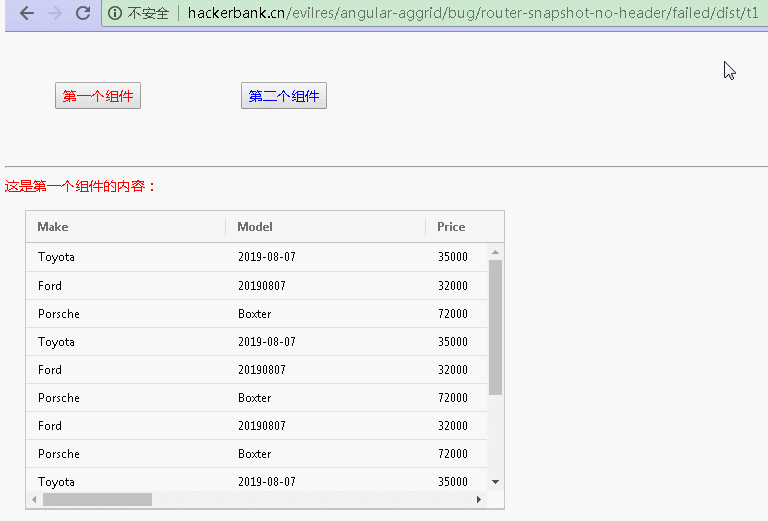The height and width of the screenshot is (521, 768).
Task: Open the site info icon beside 不安全
Action: (x=115, y=13)
